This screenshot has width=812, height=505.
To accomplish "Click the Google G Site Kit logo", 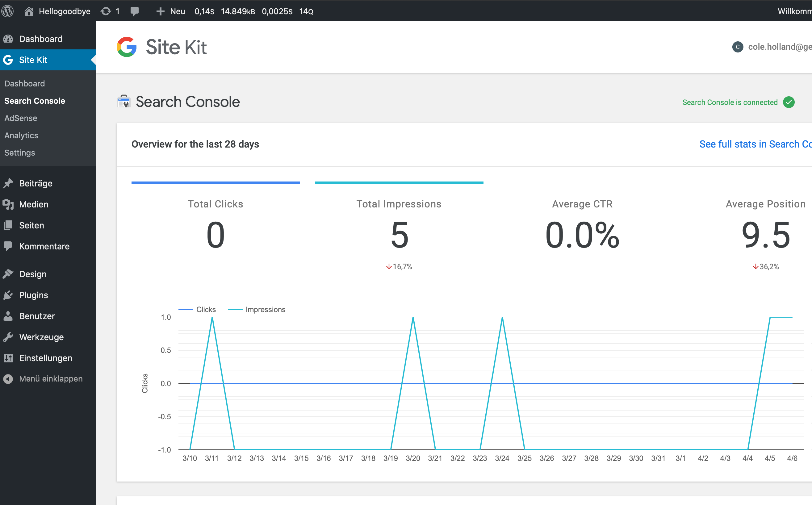I will coord(127,47).
